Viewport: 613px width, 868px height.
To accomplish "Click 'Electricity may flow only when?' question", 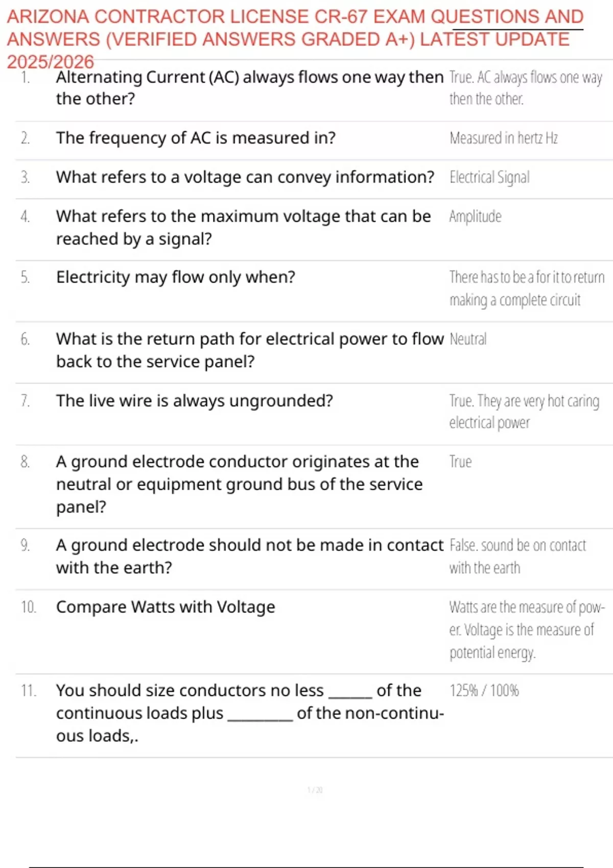I will pyautogui.click(x=175, y=277).
